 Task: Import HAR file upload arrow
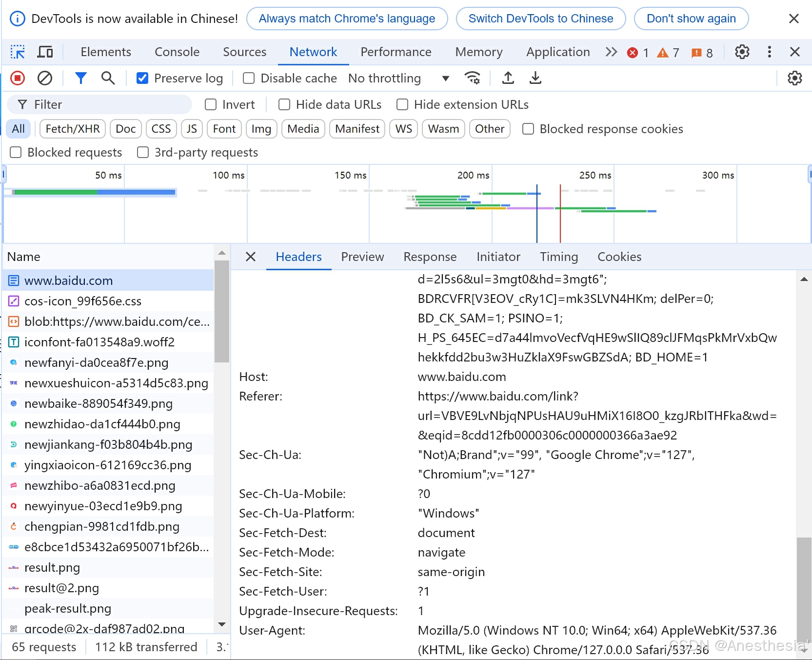[508, 78]
